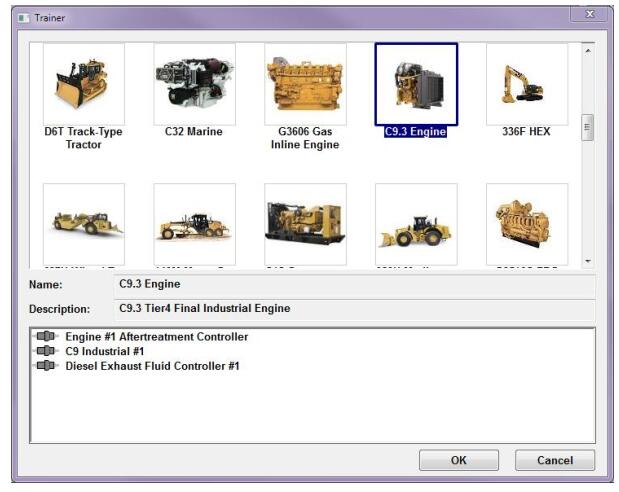This screenshot has width=619, height=492.
Task: Click the Name field showing C9.3 Engine
Action: click(354, 284)
